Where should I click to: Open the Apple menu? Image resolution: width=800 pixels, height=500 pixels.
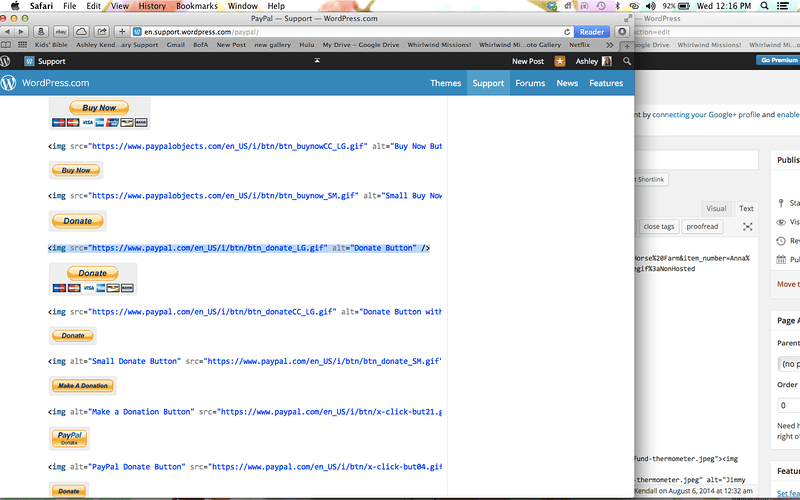click(x=15, y=6)
